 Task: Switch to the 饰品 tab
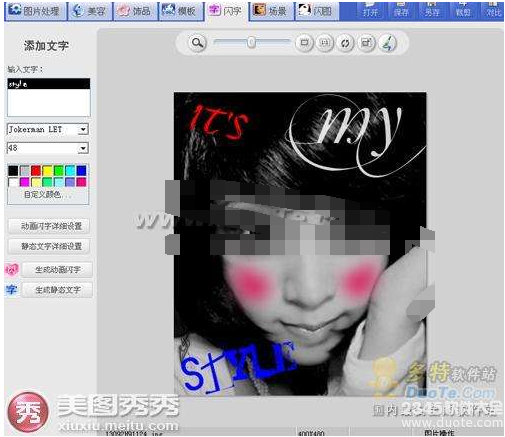136,11
